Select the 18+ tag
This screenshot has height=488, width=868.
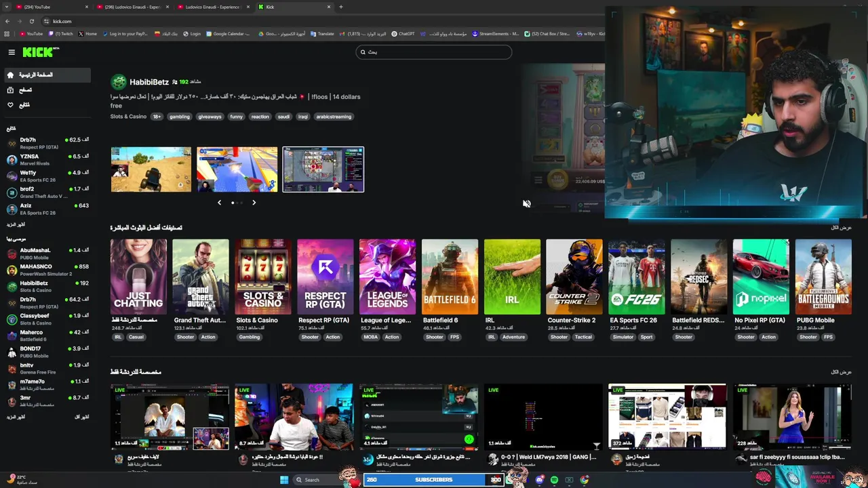tap(157, 117)
